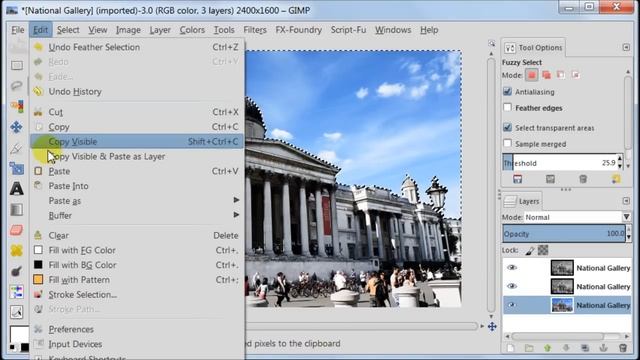This screenshot has height=360, width=640.
Task: Choose Stroke Selection... entry
Action: coord(137,294)
